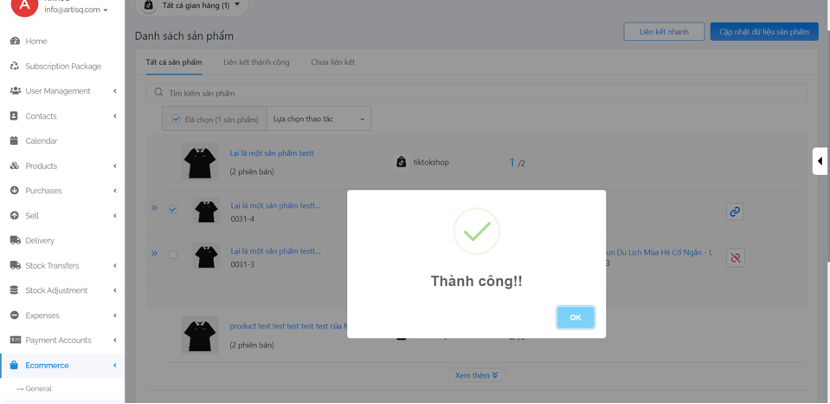This screenshot has width=830, height=404.
Task: Uncheck the checkbox for product 0031-4
Action: point(173,210)
